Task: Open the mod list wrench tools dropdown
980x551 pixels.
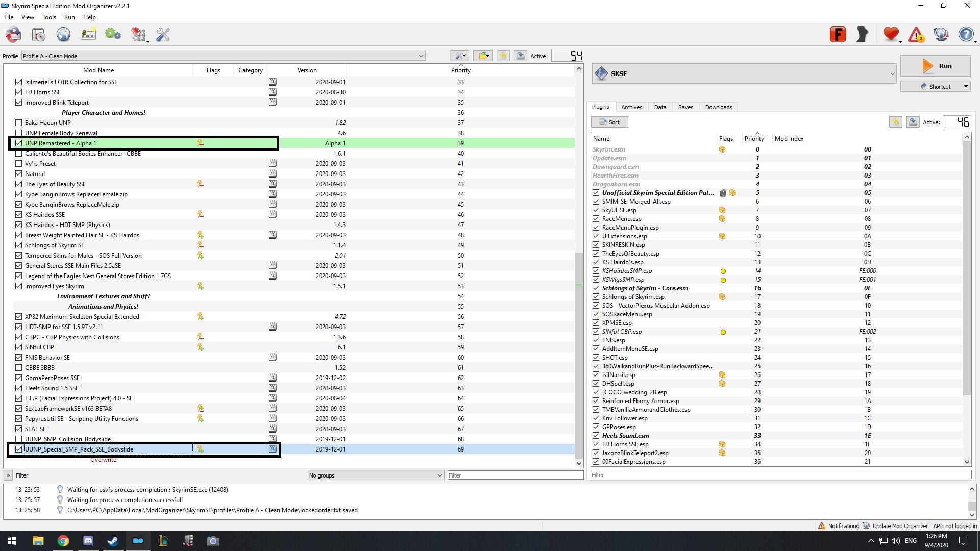Action: pos(459,56)
